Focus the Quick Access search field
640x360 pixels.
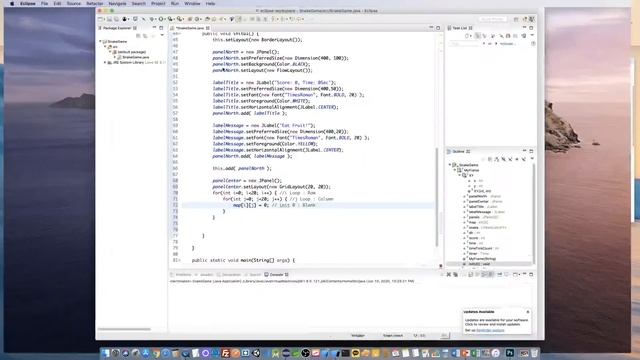pos(493,19)
